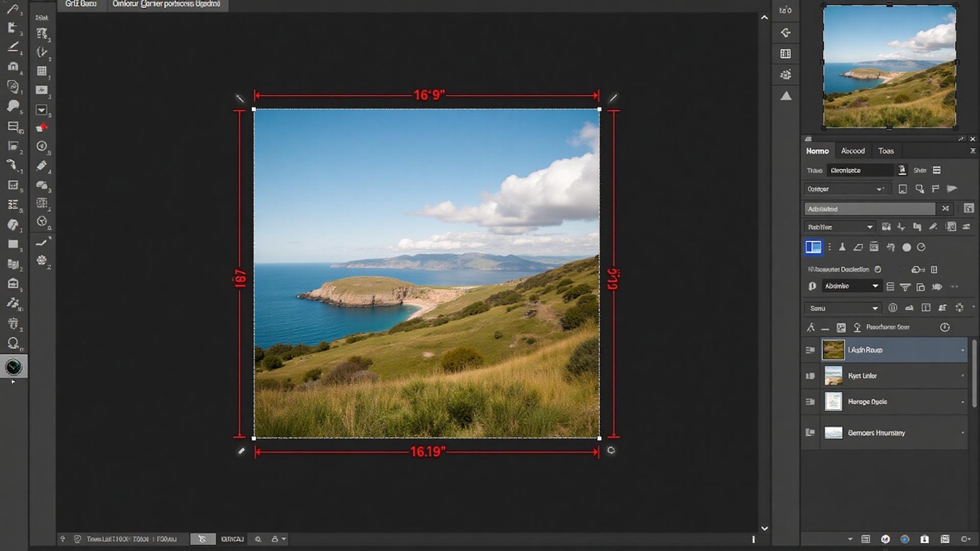The image size is (980, 551).
Task: Switch to the Toas tab in the right panel
Action: pyautogui.click(x=887, y=151)
